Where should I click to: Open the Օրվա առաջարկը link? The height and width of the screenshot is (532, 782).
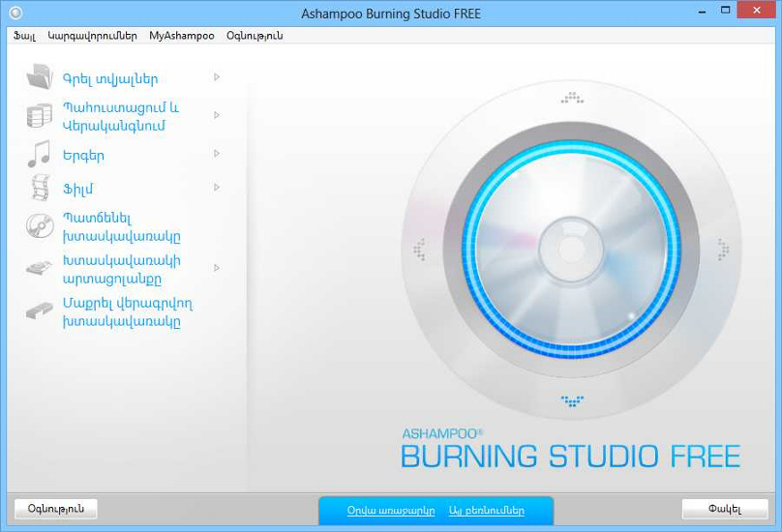(391, 511)
